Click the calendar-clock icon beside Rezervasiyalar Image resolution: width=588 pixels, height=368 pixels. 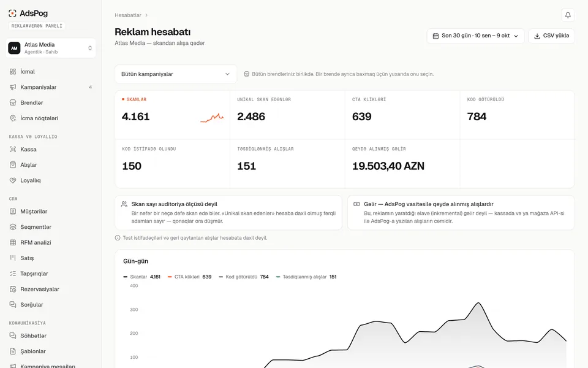13,289
